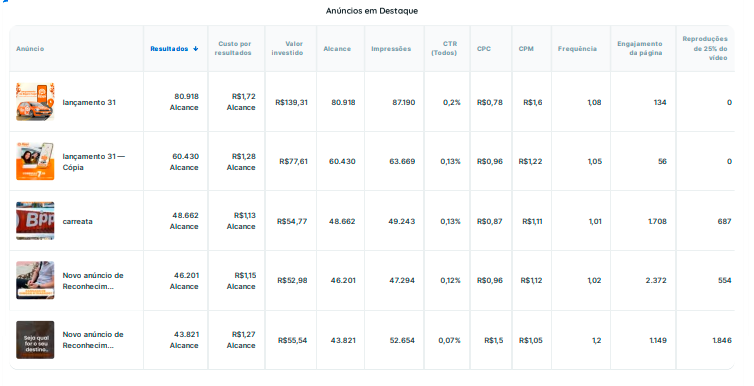Image resolution: width=754 pixels, height=386 pixels.
Task: Click cost per result R$1,13
Action: (x=241, y=221)
